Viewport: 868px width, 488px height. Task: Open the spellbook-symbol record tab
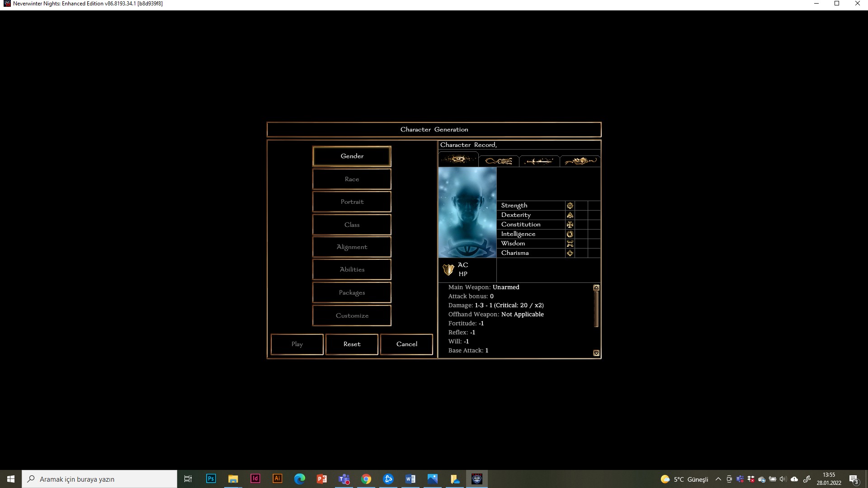click(x=580, y=161)
